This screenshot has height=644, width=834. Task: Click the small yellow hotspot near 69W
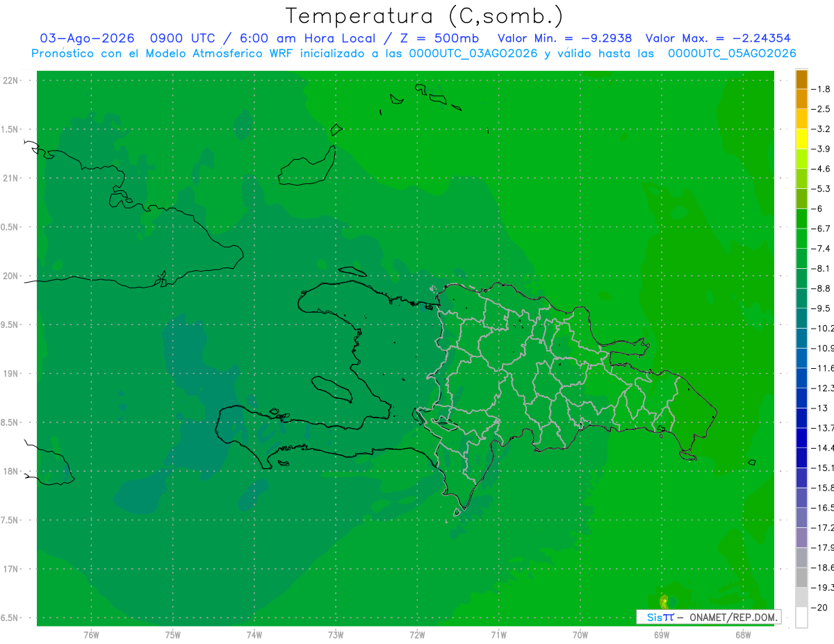[664, 600]
